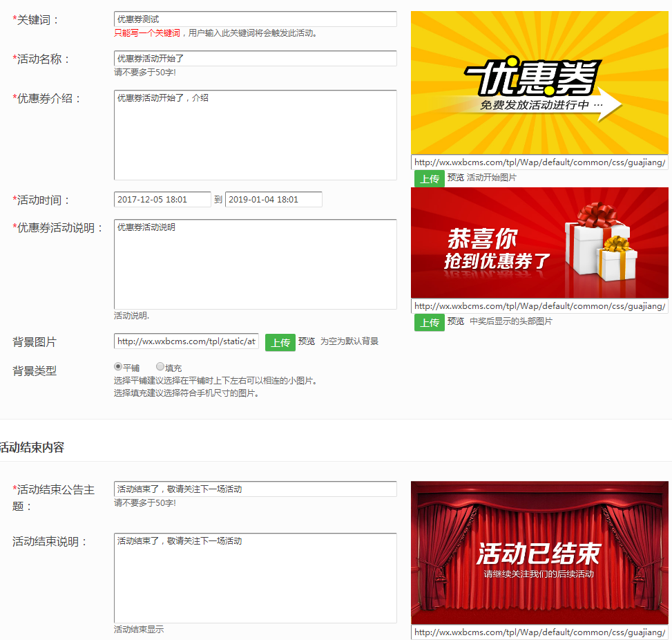
Task: Click the URL field under the 恭喜你 banner
Action: pyautogui.click(x=539, y=306)
